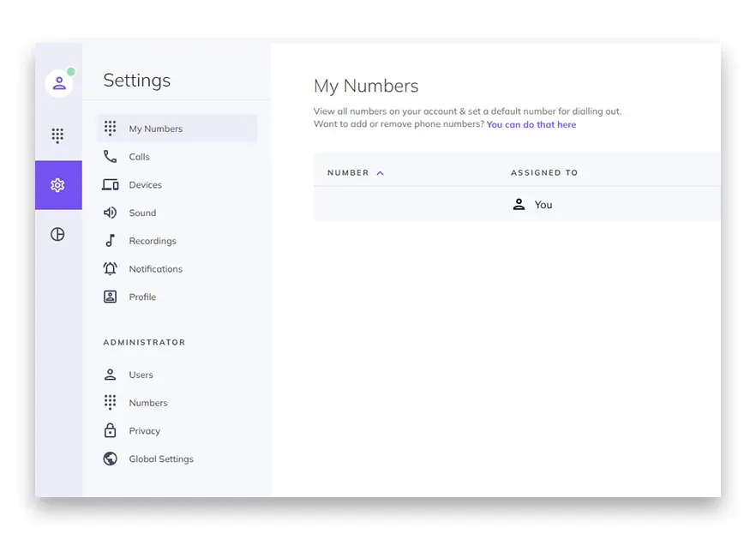Open the analytics pie chart icon
The image size is (756, 540).
point(58,234)
